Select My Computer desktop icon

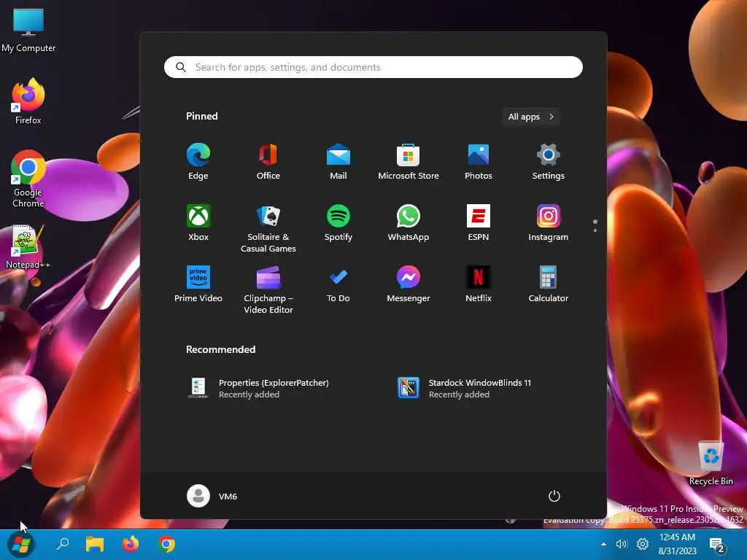(x=28, y=31)
